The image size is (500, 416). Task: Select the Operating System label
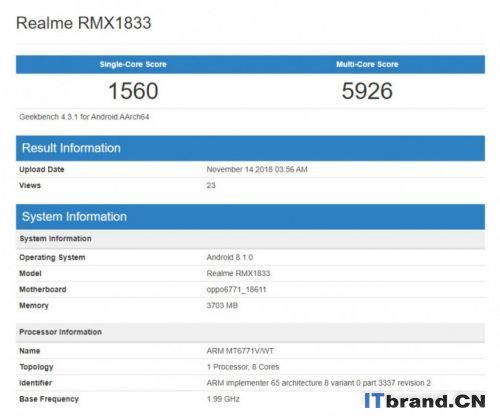coord(52,257)
